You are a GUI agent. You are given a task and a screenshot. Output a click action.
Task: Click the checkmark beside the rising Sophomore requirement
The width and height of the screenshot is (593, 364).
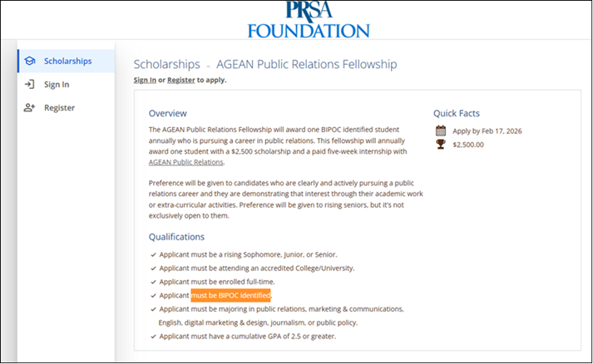(153, 254)
